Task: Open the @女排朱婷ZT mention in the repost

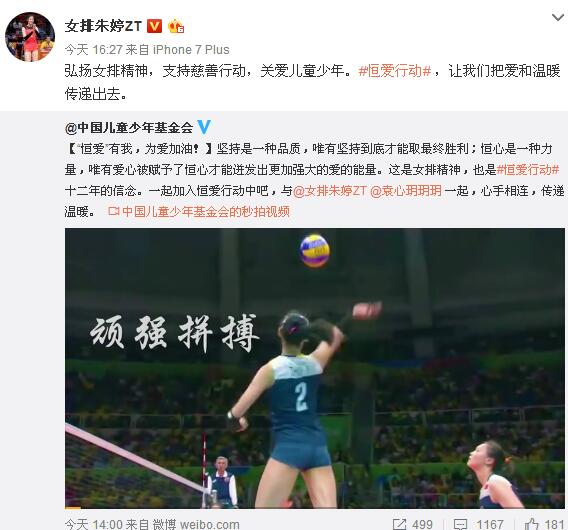Action: [x=330, y=191]
